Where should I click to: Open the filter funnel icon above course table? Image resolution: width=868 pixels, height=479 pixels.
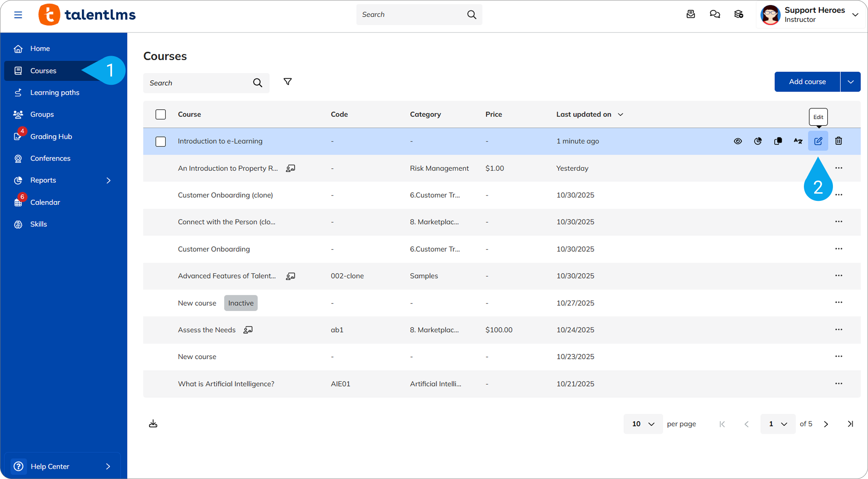(287, 82)
